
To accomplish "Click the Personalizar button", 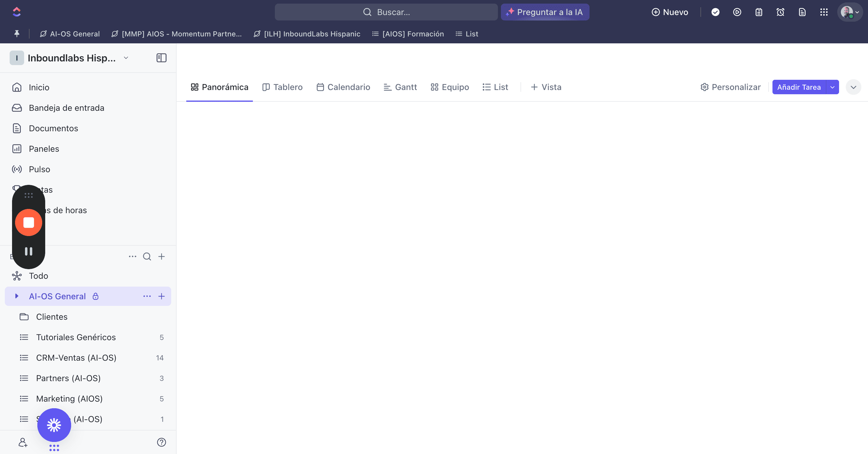I will click(731, 87).
